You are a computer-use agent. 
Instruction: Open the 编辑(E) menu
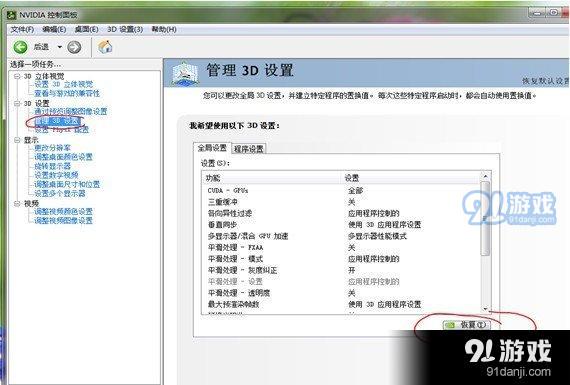point(54,29)
